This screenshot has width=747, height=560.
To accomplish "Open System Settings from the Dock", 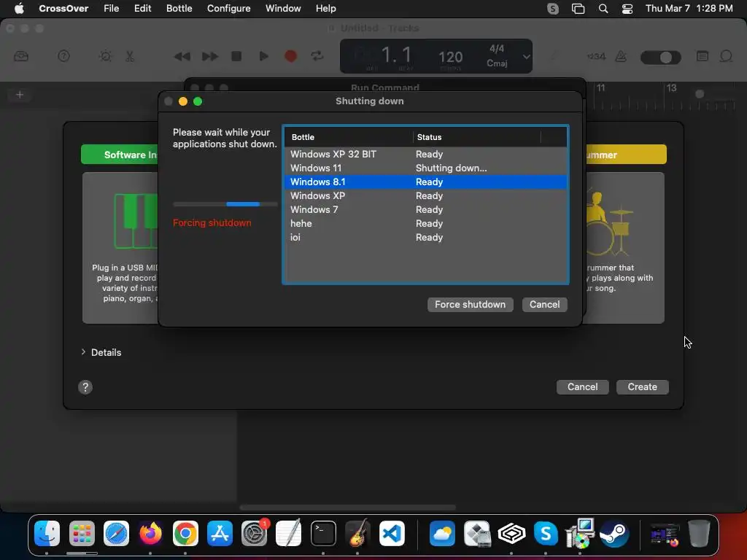I will (x=255, y=533).
